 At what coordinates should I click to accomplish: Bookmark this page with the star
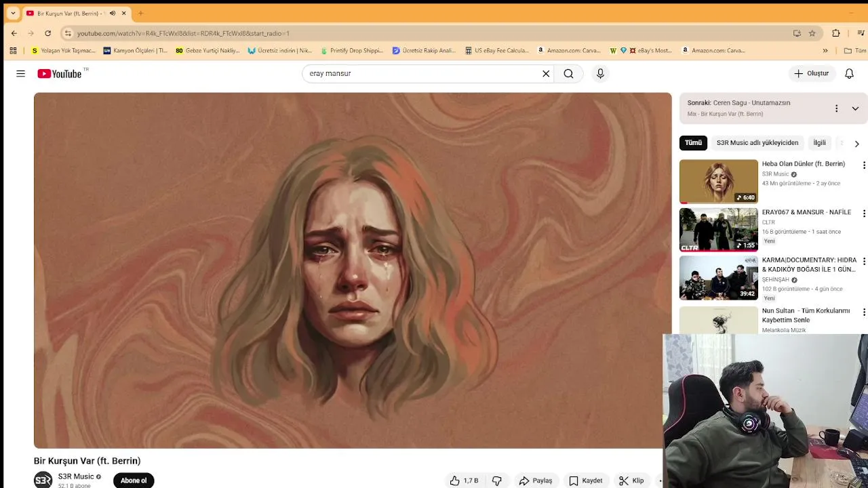812,33
